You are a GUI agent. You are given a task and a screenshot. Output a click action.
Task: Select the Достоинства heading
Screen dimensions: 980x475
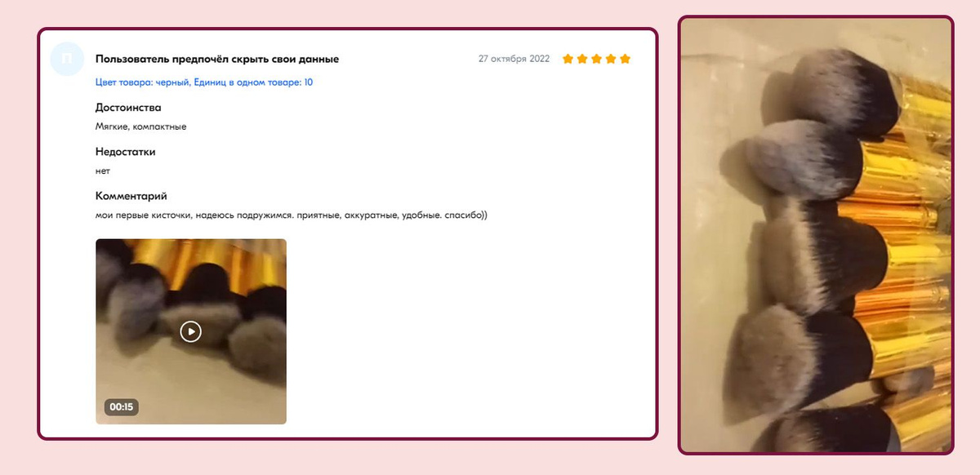tap(128, 108)
